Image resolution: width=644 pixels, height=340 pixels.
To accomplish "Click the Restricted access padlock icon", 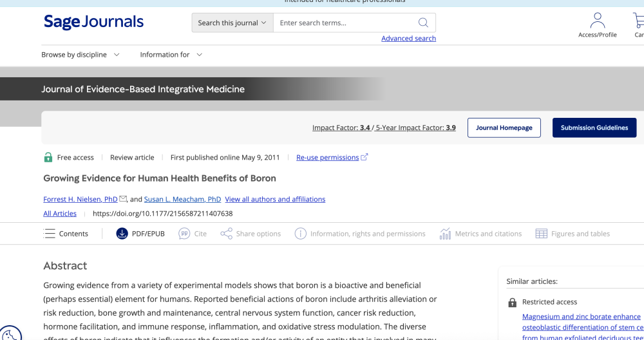I will (512, 303).
